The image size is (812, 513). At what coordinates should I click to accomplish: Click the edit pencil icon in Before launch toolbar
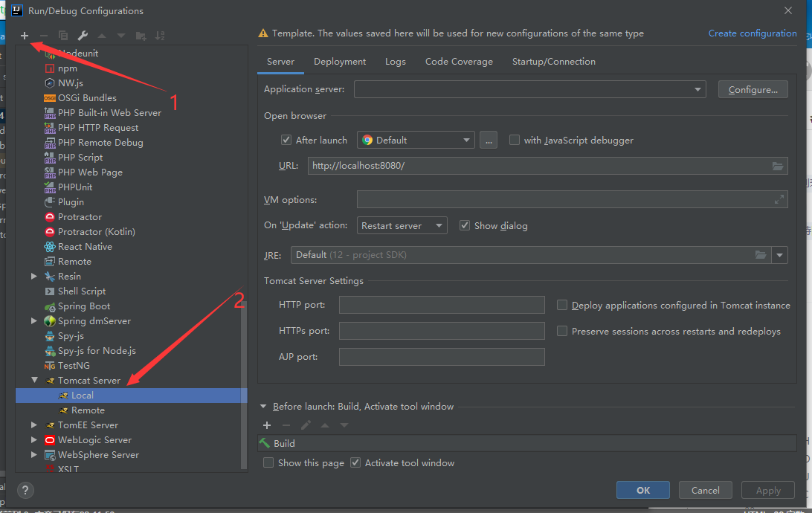click(306, 425)
